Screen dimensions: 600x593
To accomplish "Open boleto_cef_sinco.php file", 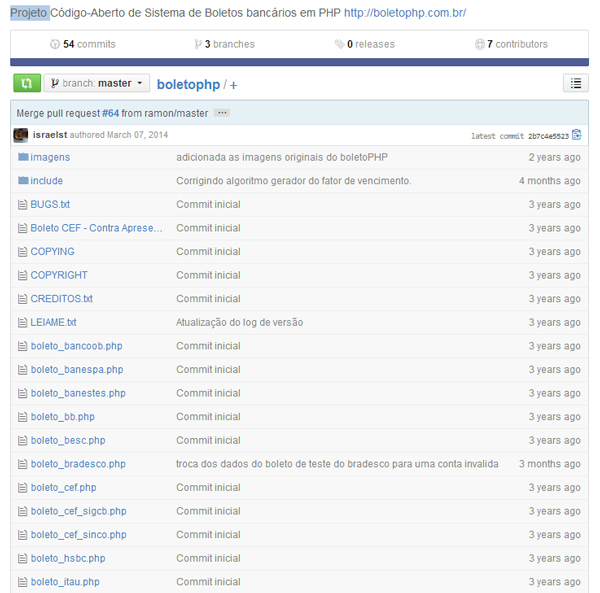I will click(78, 534).
